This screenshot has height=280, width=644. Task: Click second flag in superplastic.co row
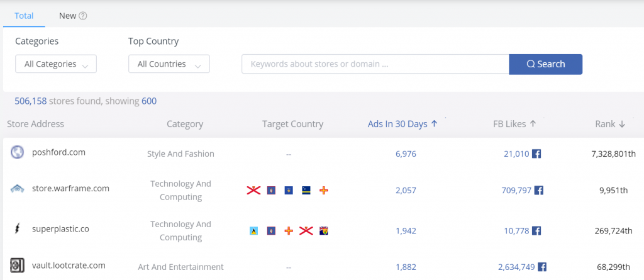[x=272, y=231]
